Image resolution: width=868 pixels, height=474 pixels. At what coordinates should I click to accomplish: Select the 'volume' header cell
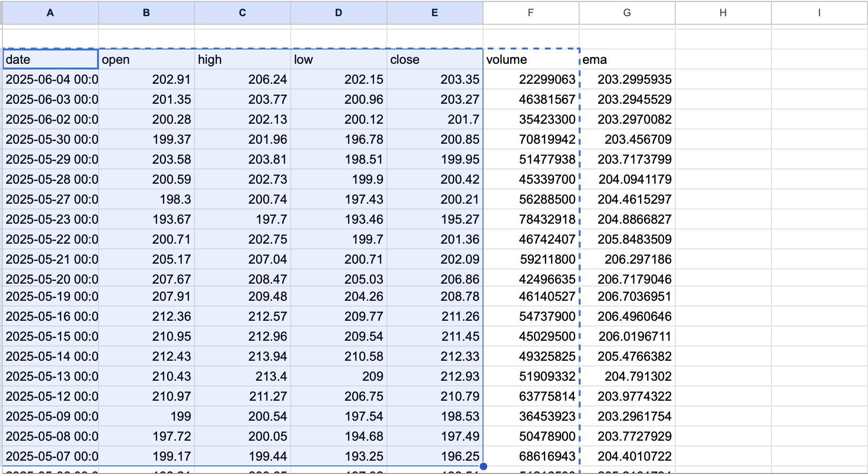(531, 59)
